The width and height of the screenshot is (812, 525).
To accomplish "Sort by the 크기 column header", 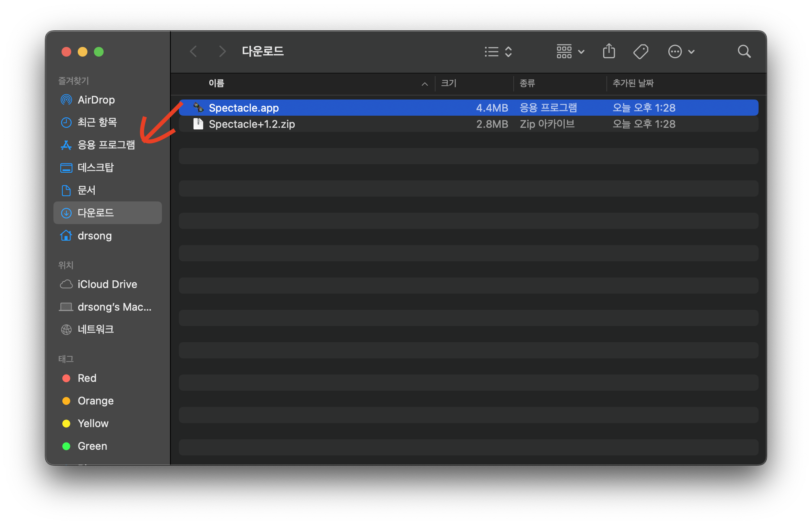I will pos(449,83).
